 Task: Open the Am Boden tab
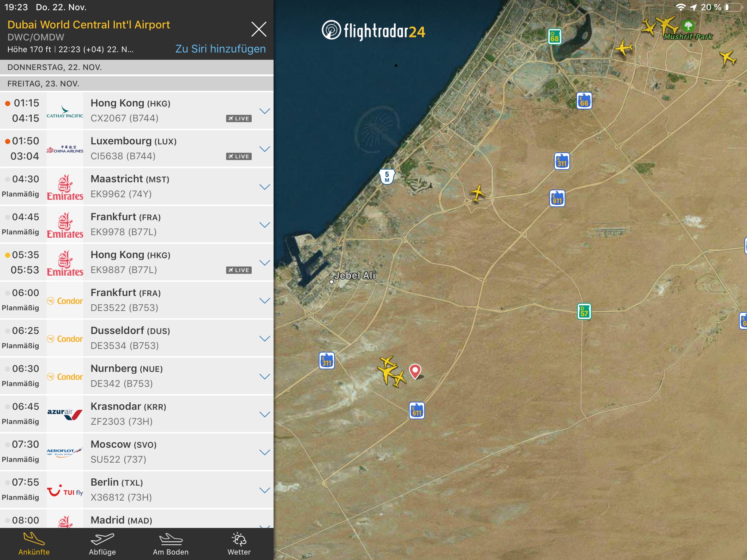(x=171, y=544)
